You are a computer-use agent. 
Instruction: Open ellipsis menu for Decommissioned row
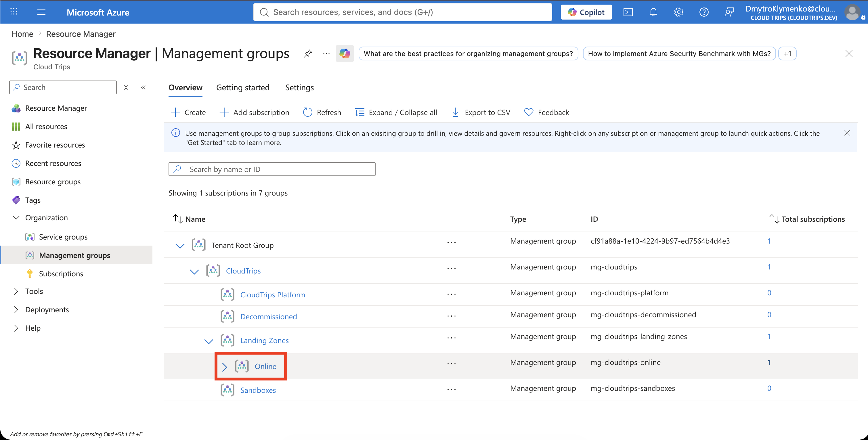[x=451, y=316]
